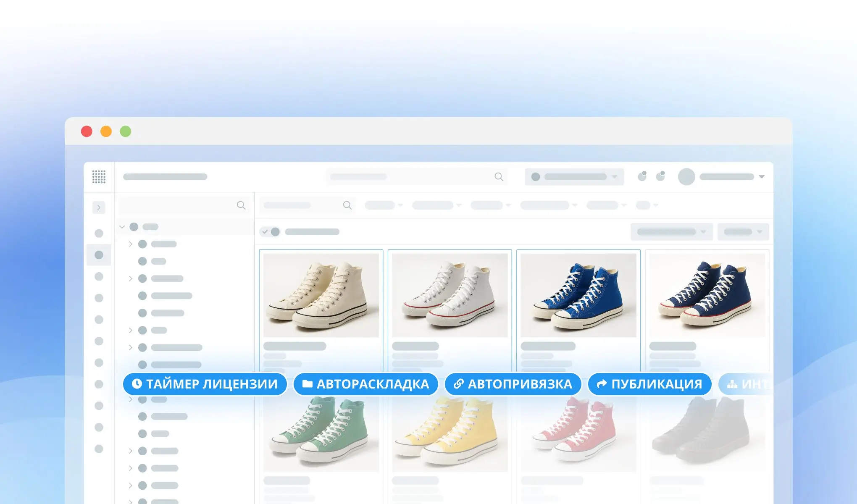Click the top global search field
Image resolution: width=857 pixels, height=504 pixels.
(x=417, y=177)
